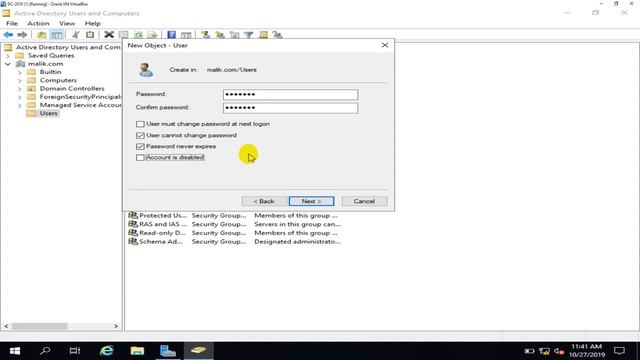Launch Internet Explorer from the taskbar

click(107, 351)
